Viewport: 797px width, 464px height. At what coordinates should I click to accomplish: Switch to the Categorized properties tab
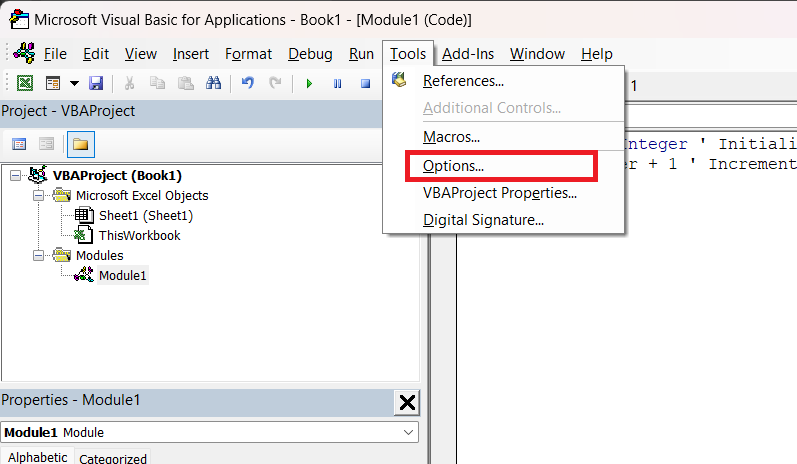coord(113,458)
